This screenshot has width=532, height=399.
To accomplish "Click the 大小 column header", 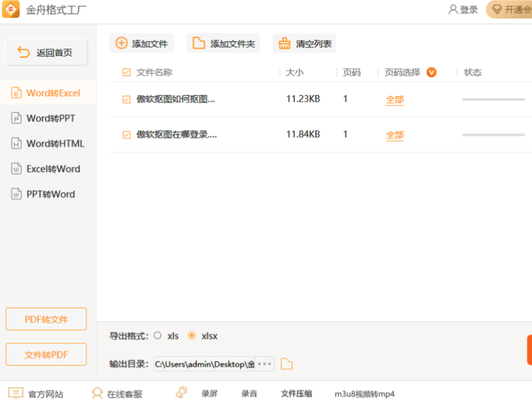I will pos(294,72).
